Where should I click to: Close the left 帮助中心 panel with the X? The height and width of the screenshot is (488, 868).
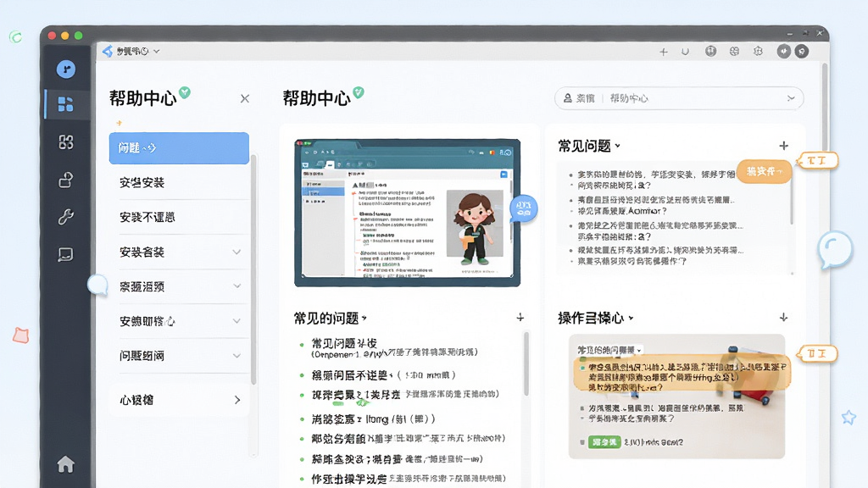(x=245, y=98)
